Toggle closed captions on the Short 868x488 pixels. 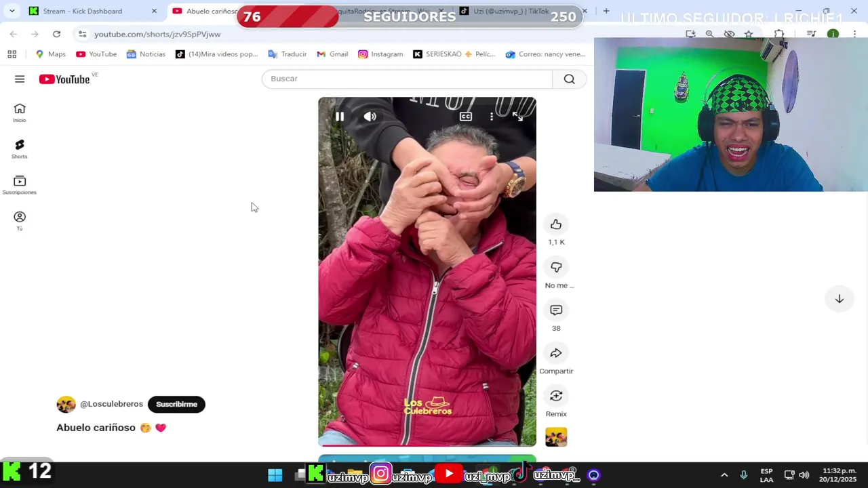(465, 117)
